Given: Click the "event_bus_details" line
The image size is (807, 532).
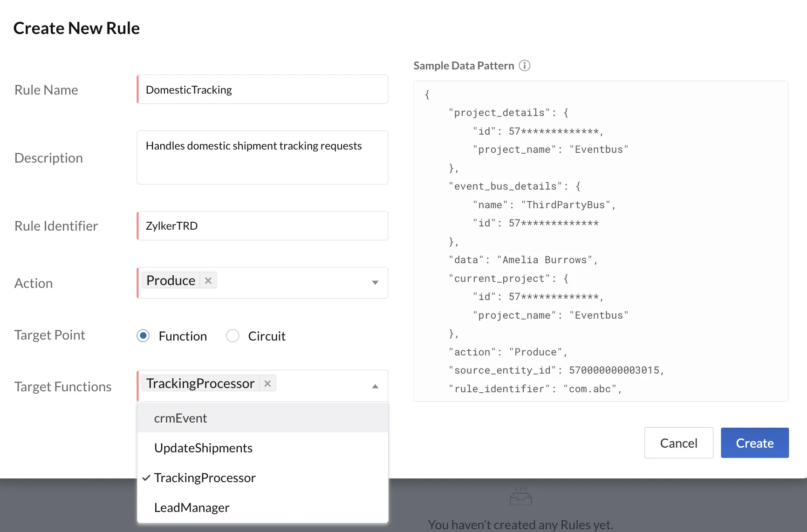Looking at the screenshot, I should point(515,186).
